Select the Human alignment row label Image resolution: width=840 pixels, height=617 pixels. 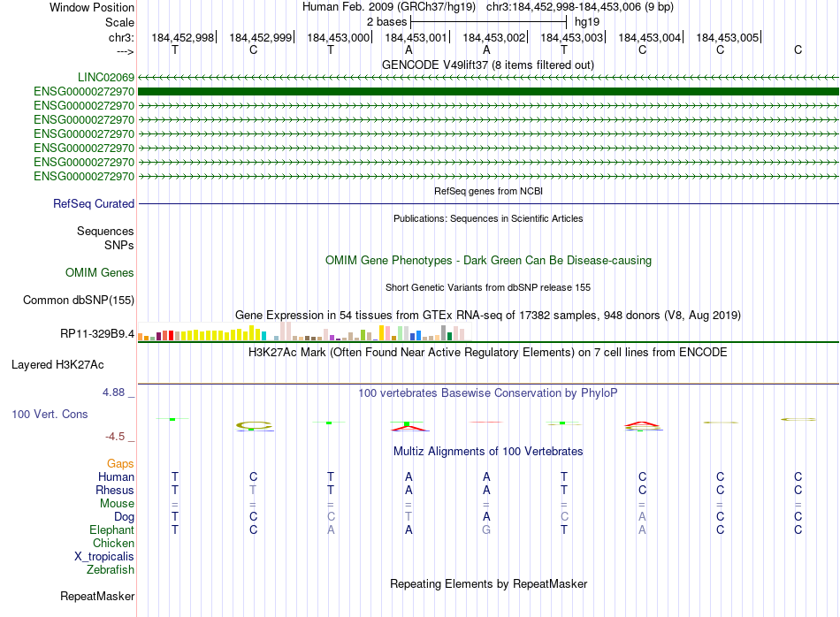point(116,476)
